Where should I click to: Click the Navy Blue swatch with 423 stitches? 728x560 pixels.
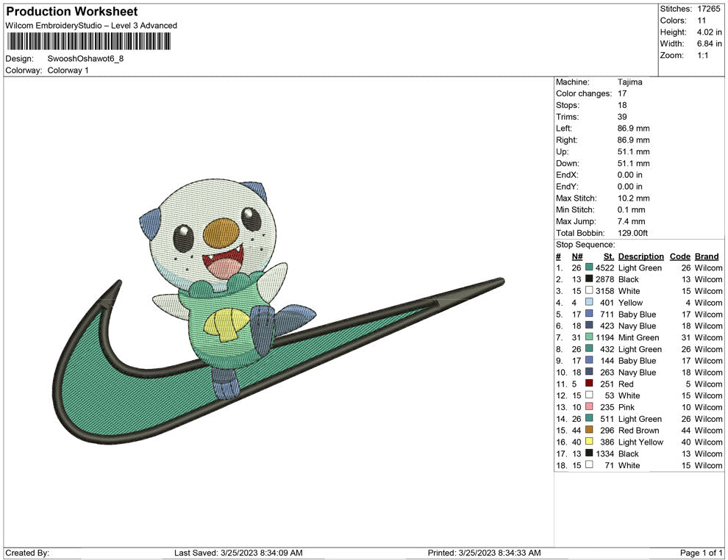pyautogui.click(x=589, y=326)
